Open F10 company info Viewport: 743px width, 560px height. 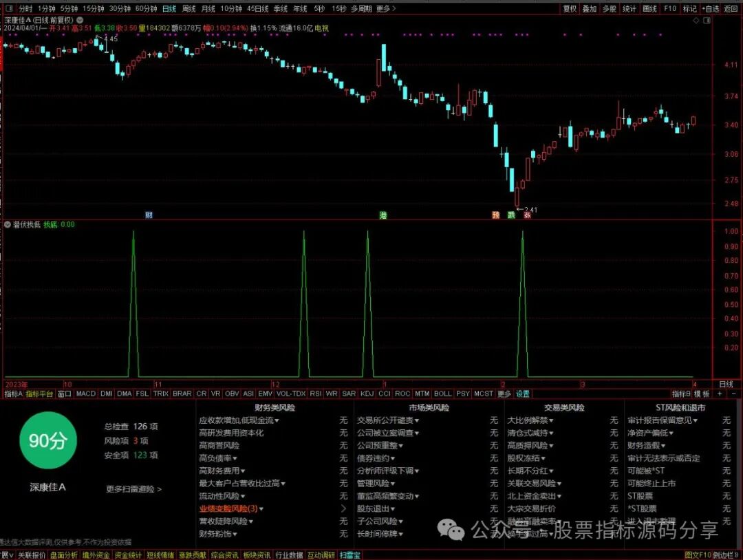click(x=670, y=8)
